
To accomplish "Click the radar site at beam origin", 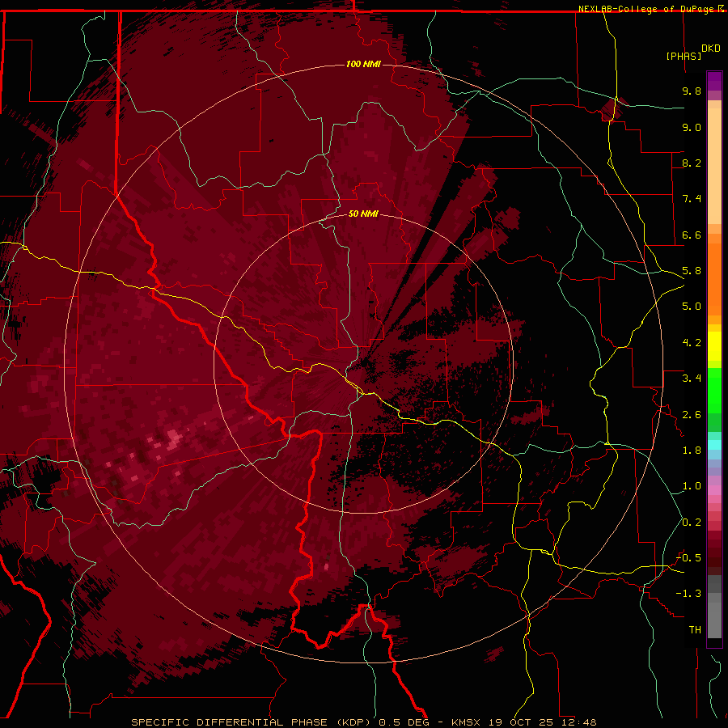I will (363, 364).
